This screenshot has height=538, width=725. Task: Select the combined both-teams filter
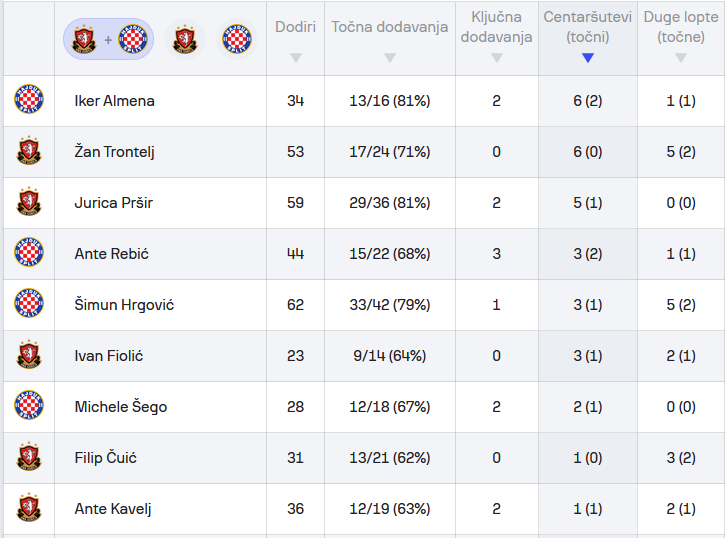(108, 39)
